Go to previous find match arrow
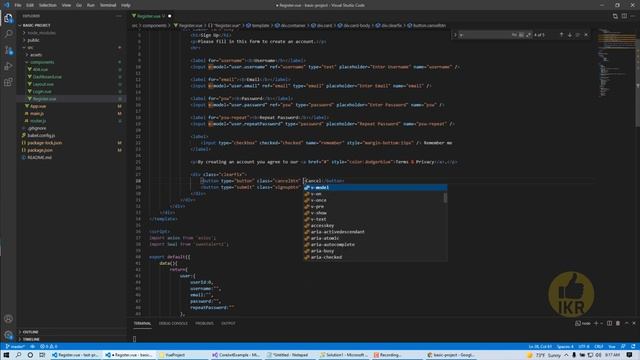This screenshot has height=360, width=640. [561, 35]
